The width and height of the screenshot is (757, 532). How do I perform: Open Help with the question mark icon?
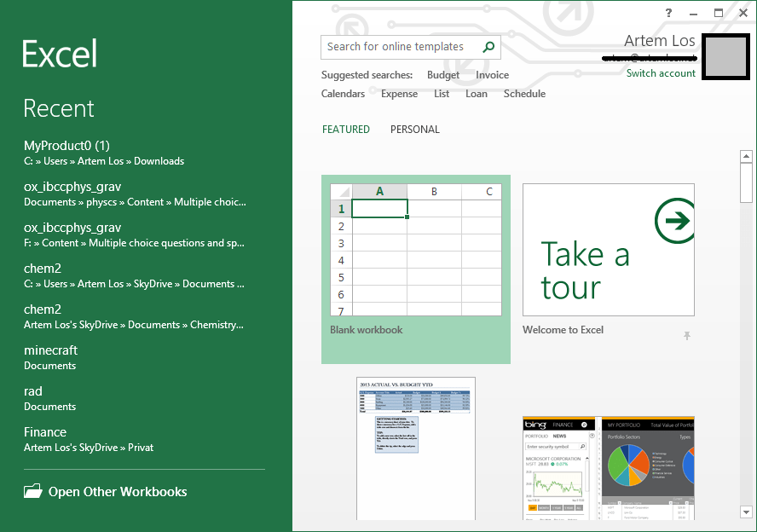click(x=668, y=13)
